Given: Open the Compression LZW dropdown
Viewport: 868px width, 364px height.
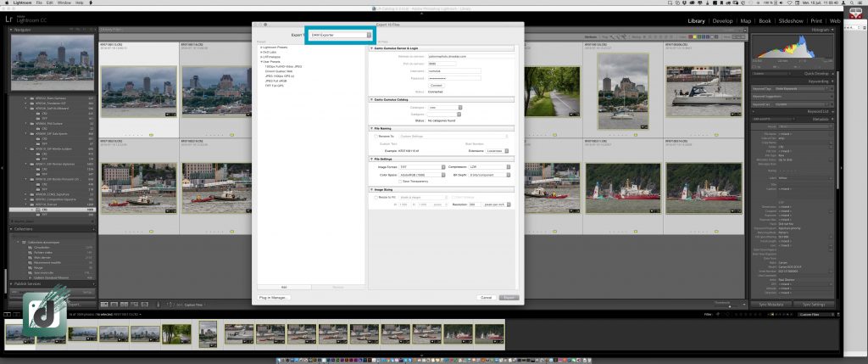Looking at the screenshot, I should pyautogui.click(x=489, y=167).
